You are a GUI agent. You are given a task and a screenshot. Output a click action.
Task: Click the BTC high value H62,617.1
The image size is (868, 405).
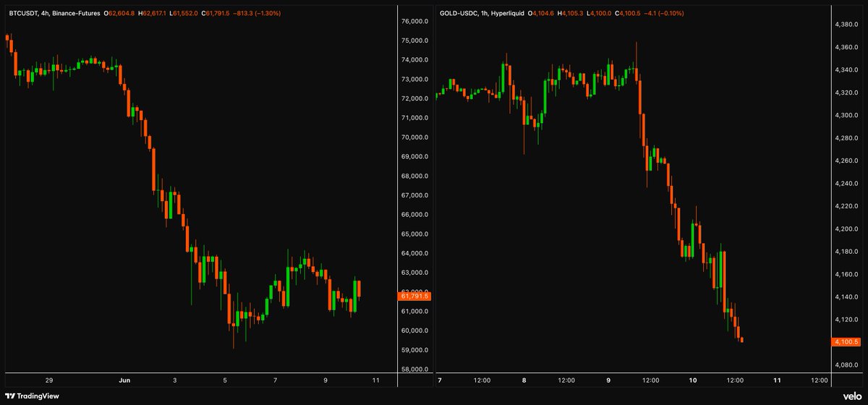153,13
